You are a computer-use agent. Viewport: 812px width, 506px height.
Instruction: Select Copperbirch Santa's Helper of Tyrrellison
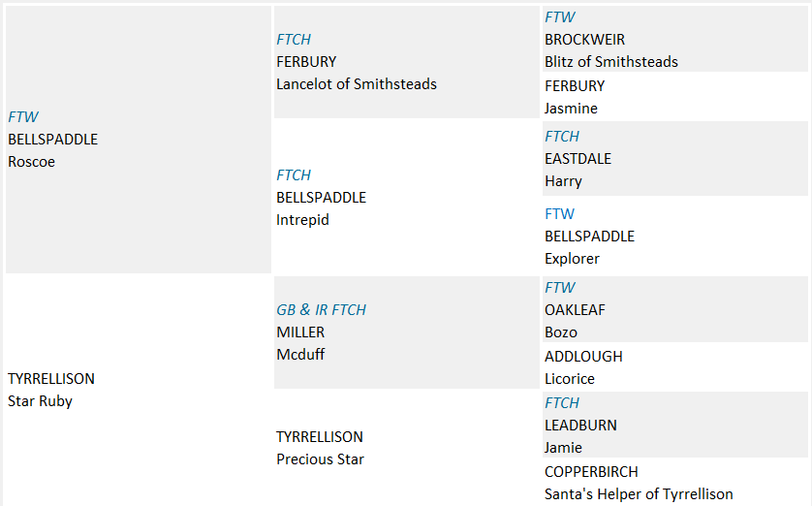click(639, 483)
